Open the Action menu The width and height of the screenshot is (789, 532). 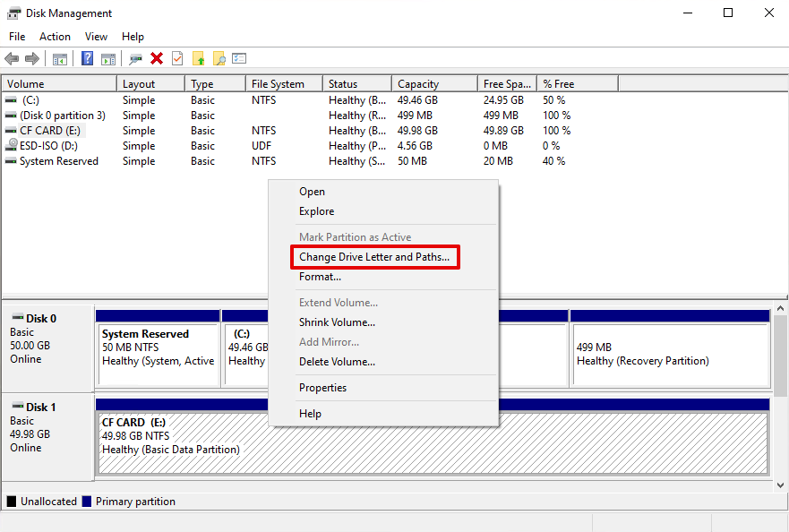[x=55, y=37]
